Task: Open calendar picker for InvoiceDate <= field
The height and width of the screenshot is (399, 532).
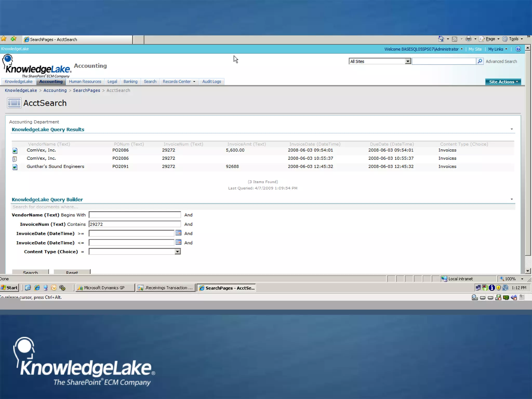Action: [178, 242]
